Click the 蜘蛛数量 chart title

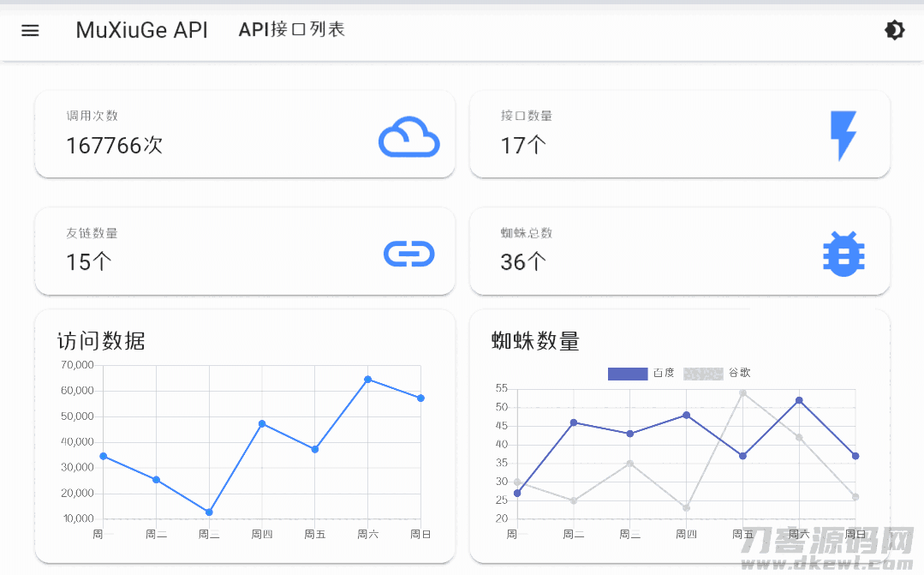(x=536, y=341)
